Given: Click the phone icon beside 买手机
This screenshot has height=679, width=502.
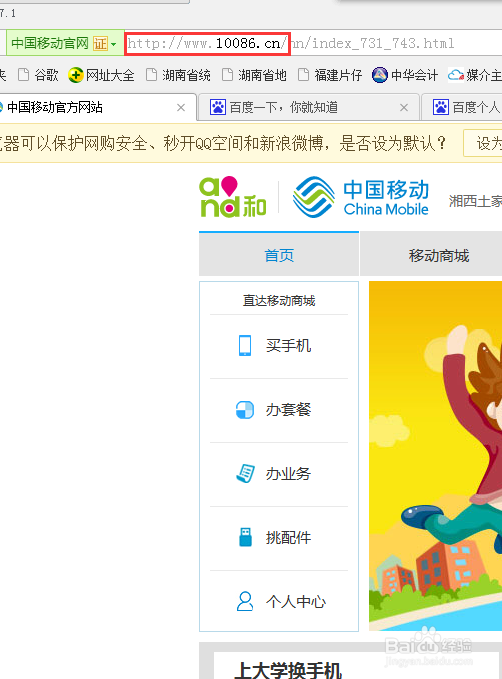Looking at the screenshot, I should pyautogui.click(x=245, y=346).
